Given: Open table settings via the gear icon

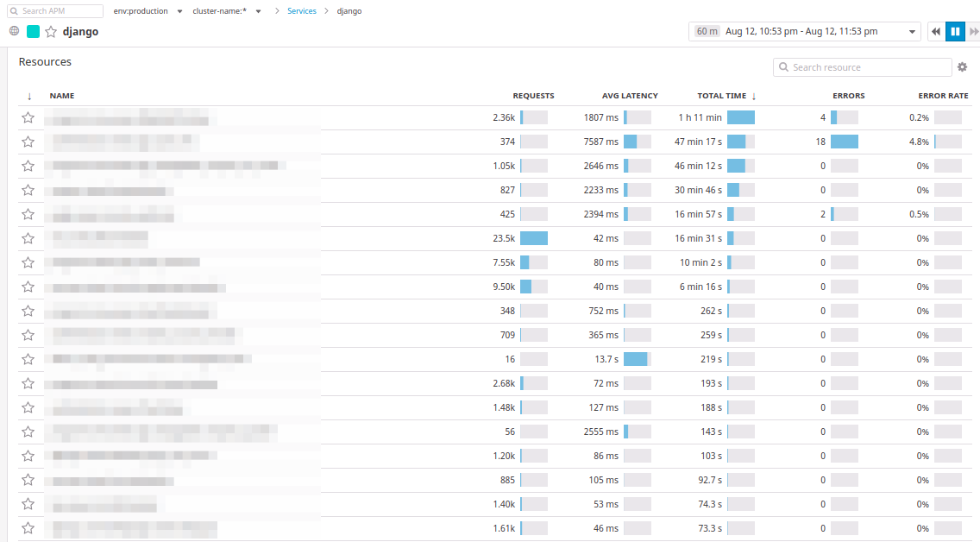Looking at the screenshot, I should (963, 66).
